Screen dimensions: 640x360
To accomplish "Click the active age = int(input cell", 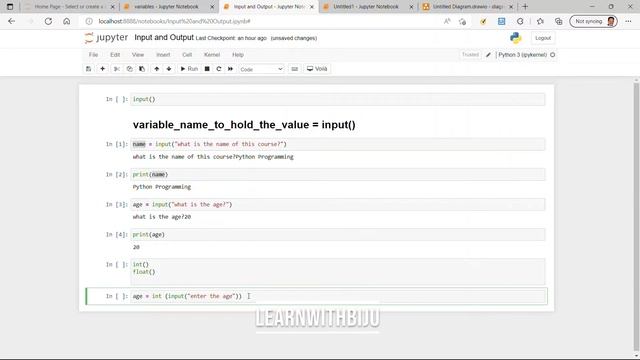I will click(x=338, y=296).
